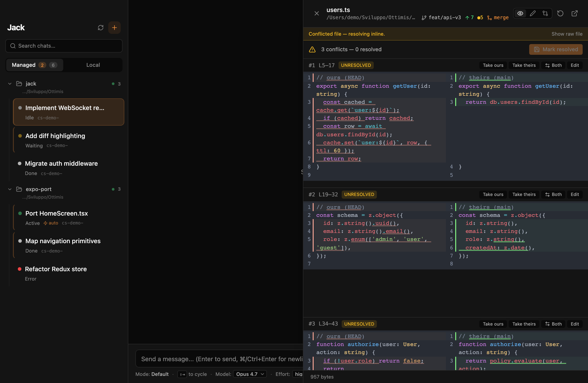Viewport: 588px width, 383px height.
Task: Choose Both for conflict #3
Action: (x=553, y=324)
